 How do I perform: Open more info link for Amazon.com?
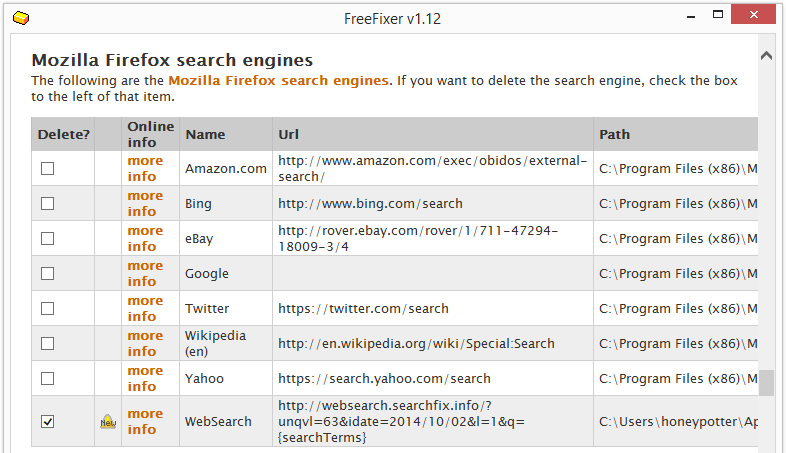[145, 168]
